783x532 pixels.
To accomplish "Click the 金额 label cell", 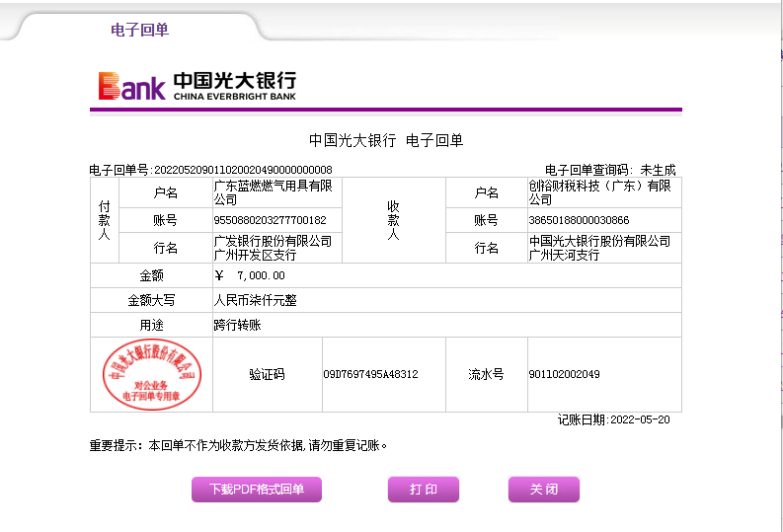I will click(x=151, y=275).
